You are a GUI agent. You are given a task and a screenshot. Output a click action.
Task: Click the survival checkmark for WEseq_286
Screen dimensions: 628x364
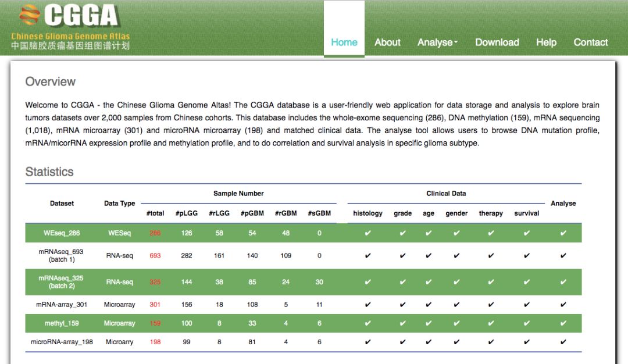pos(526,233)
